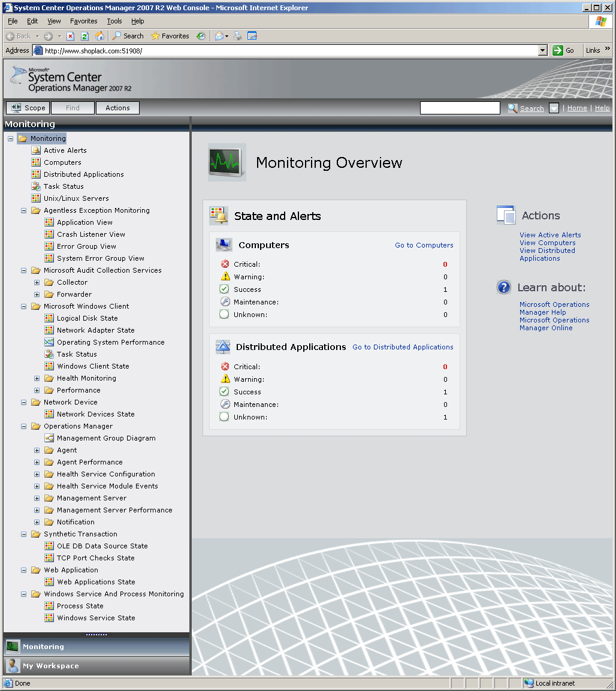Open View Computers action link

click(547, 243)
